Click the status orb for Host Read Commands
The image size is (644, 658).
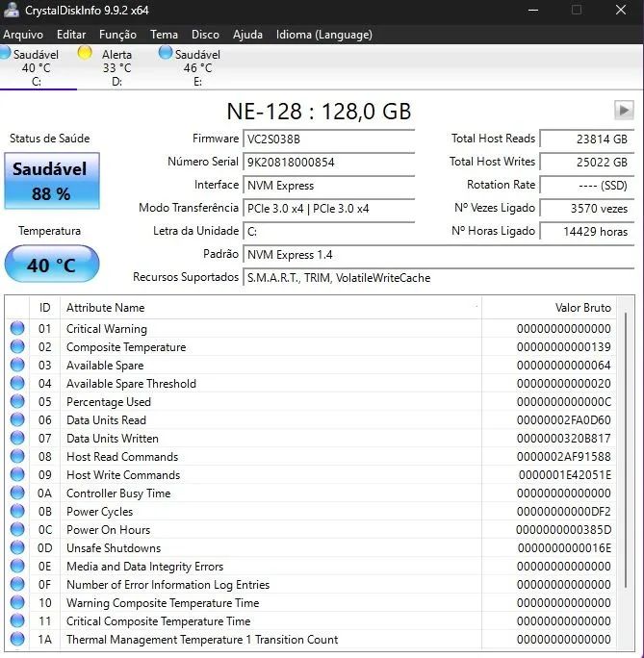coord(17,456)
